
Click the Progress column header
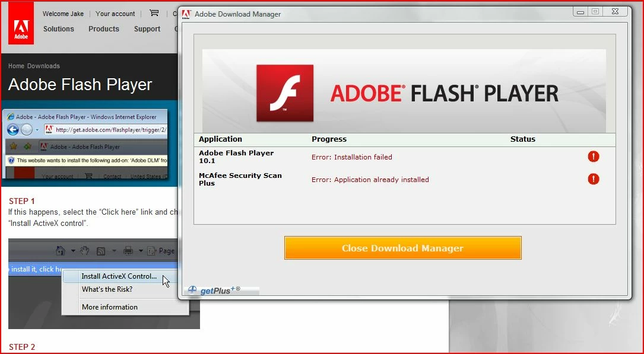329,139
